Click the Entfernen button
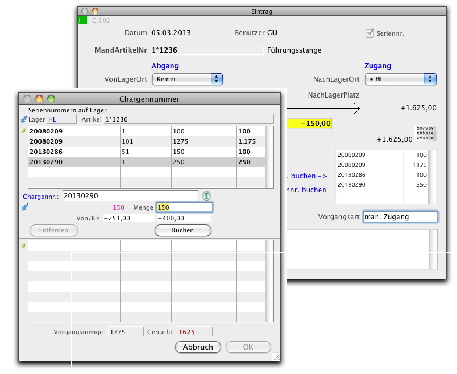457x374 pixels. click(x=54, y=230)
